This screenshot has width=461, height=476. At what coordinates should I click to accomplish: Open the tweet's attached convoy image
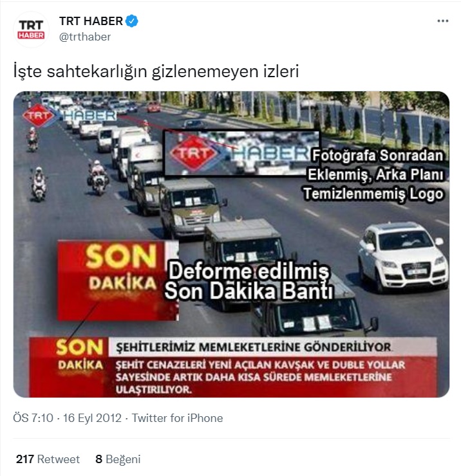click(x=231, y=244)
